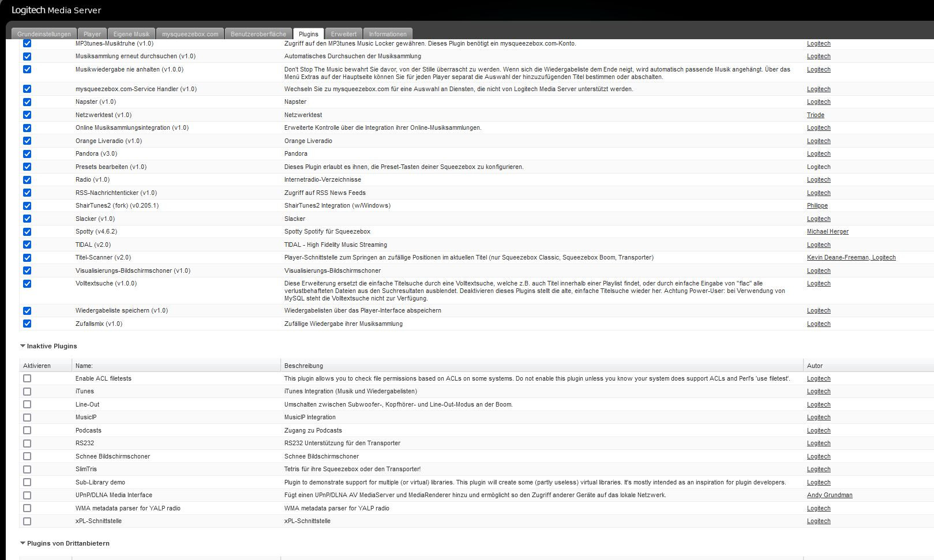Untick the TIDAL plugin checkbox
This screenshot has height=560, width=934.
[x=27, y=245]
